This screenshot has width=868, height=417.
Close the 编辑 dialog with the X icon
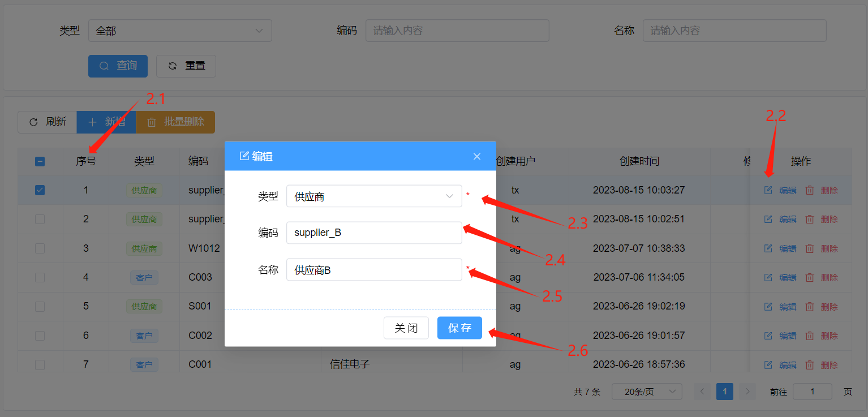click(x=477, y=157)
